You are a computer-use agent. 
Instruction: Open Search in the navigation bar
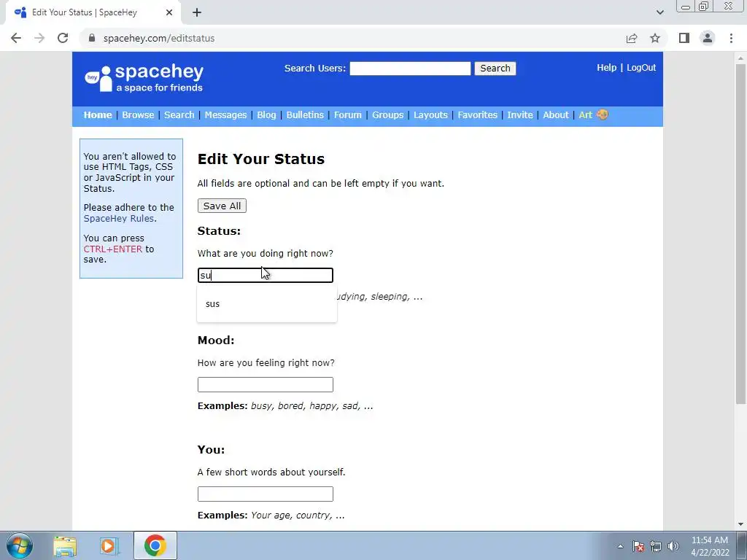point(179,114)
